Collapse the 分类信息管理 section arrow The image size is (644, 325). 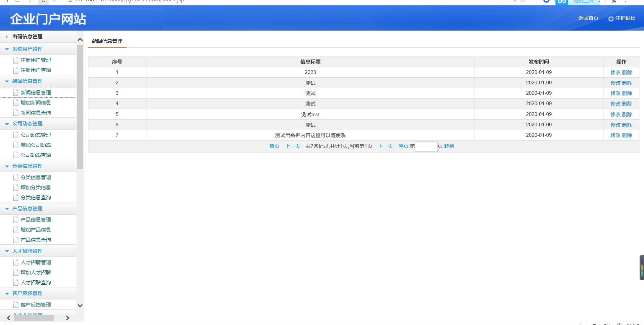coord(7,166)
